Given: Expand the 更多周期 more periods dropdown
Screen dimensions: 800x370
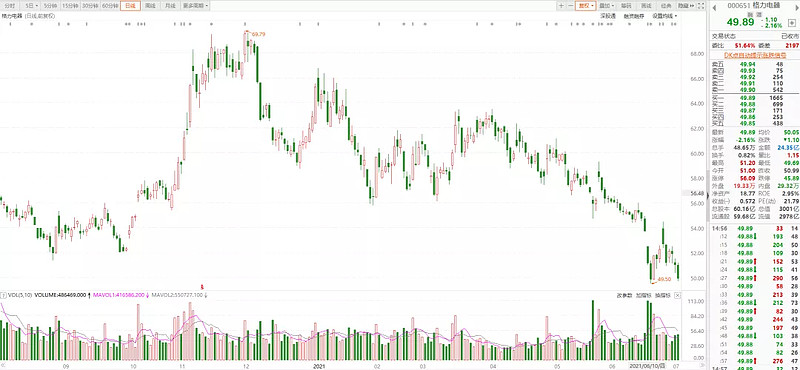Looking at the screenshot, I should click(x=195, y=6).
